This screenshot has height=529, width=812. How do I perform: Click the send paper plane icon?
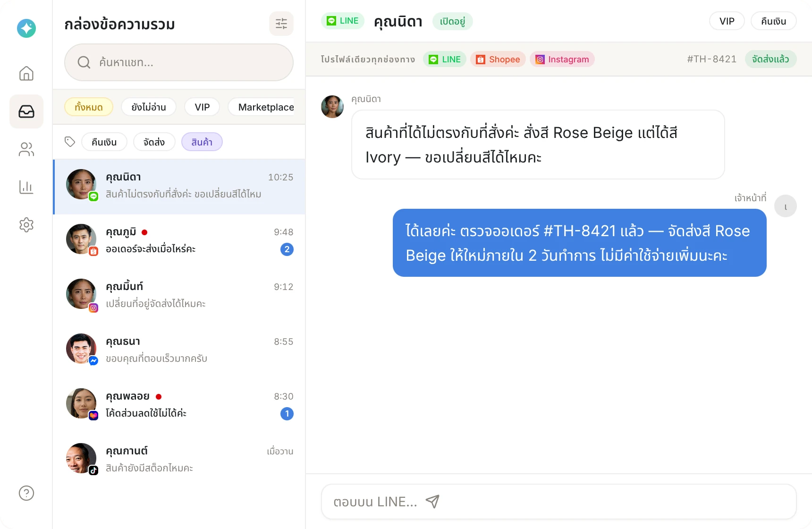432,501
